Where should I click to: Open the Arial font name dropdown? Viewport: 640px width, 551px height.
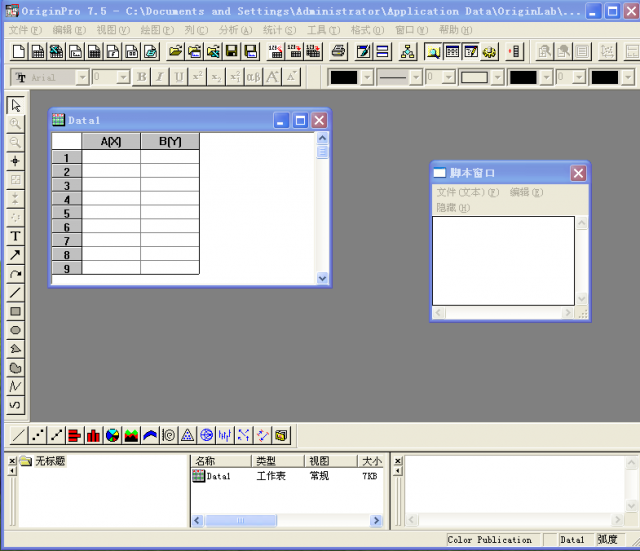coord(82,77)
